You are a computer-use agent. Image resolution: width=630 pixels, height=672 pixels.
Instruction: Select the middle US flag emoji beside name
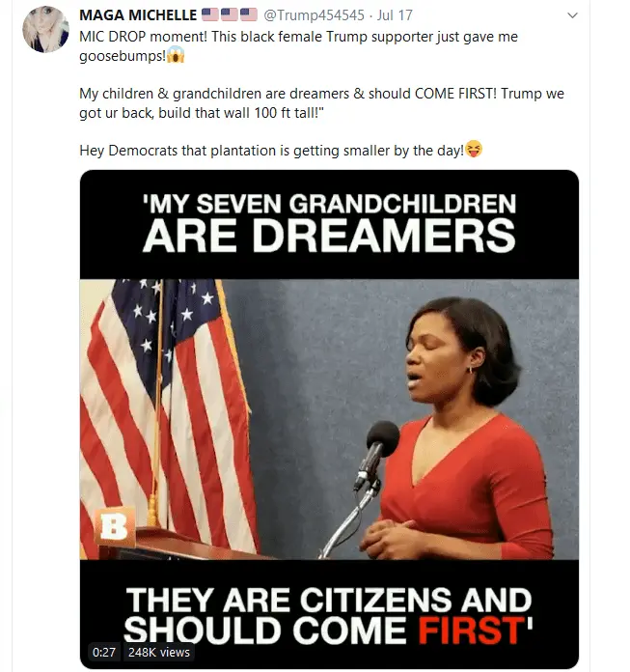(230, 14)
